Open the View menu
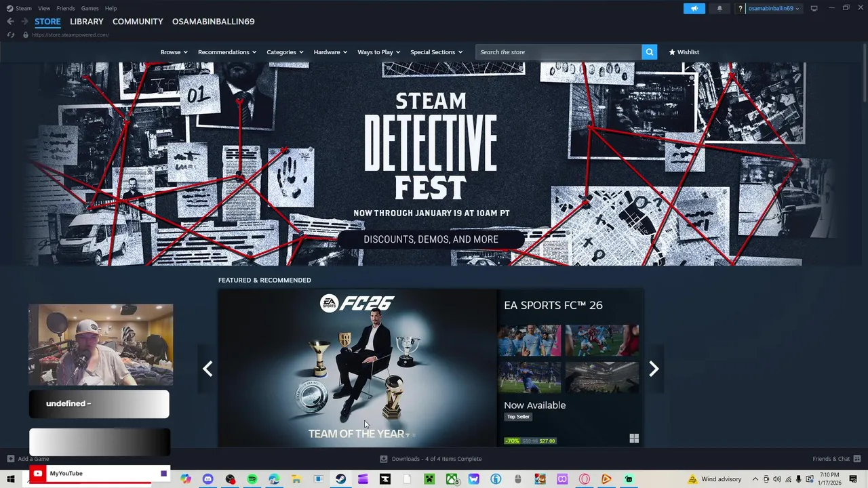Viewport: 868px width, 488px height. (x=44, y=8)
